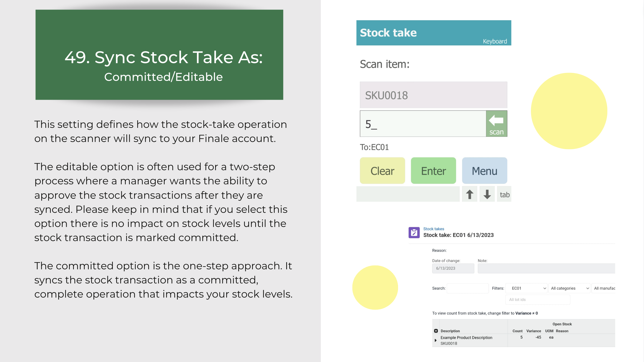Screen dimensions: 644x362
Task: Click the Keyboard toggle in Stock take header
Action: click(495, 41)
